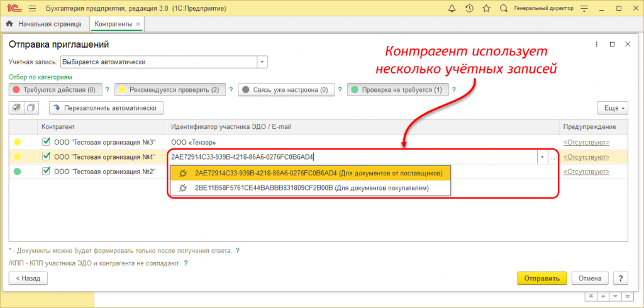644x308 pixels.
Task: Expand the "Учетная запись" dropdown
Action: click(263, 62)
